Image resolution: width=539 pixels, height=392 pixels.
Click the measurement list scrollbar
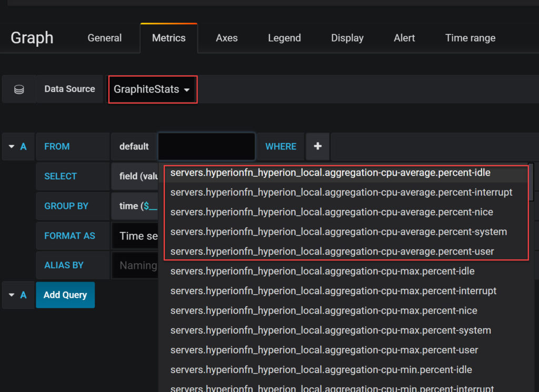pyautogui.click(x=531, y=182)
